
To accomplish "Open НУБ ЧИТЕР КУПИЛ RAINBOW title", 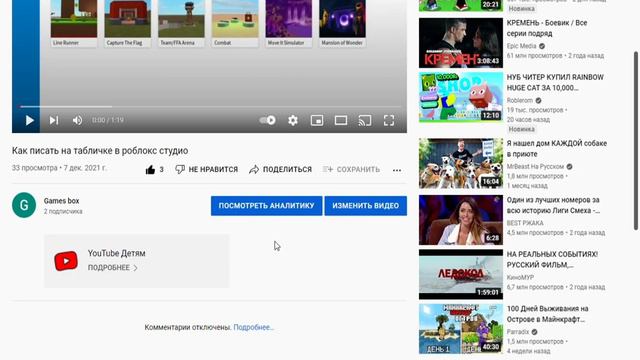I will pyautogui.click(x=555, y=82).
